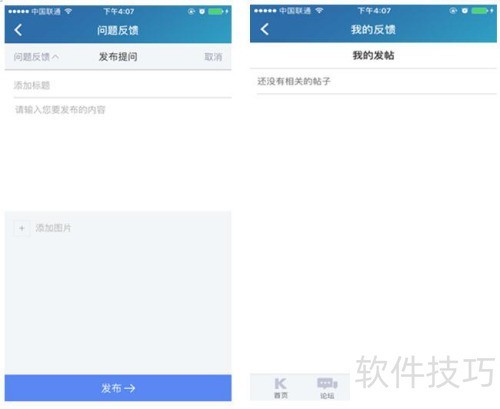The height and width of the screenshot is (409, 500).
Task: Tap right screen battery icon
Action: 480,11
